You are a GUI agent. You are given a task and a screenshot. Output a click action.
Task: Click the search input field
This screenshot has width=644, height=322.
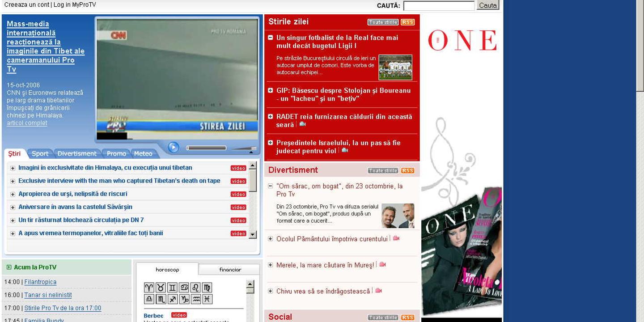click(439, 6)
